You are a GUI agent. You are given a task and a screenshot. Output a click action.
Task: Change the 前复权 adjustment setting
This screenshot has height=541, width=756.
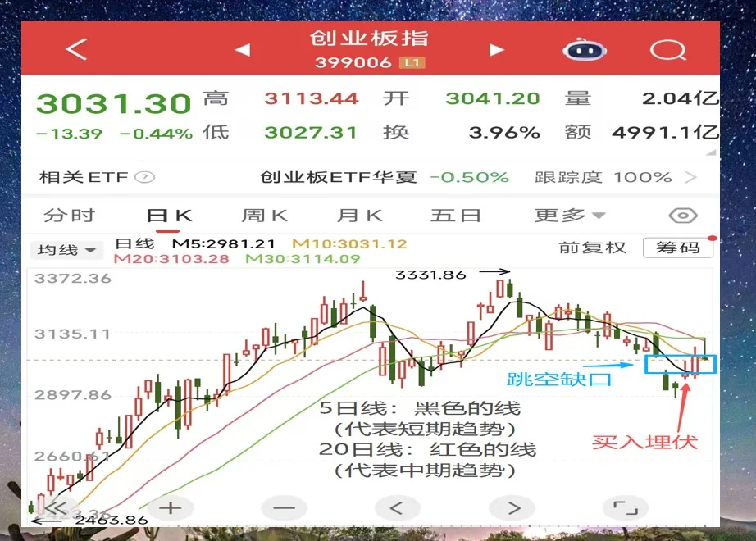(593, 248)
